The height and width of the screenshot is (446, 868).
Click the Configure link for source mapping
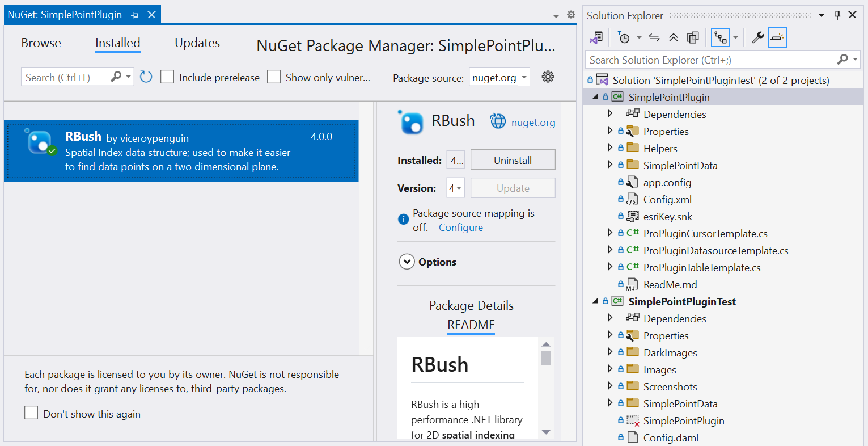pos(461,228)
